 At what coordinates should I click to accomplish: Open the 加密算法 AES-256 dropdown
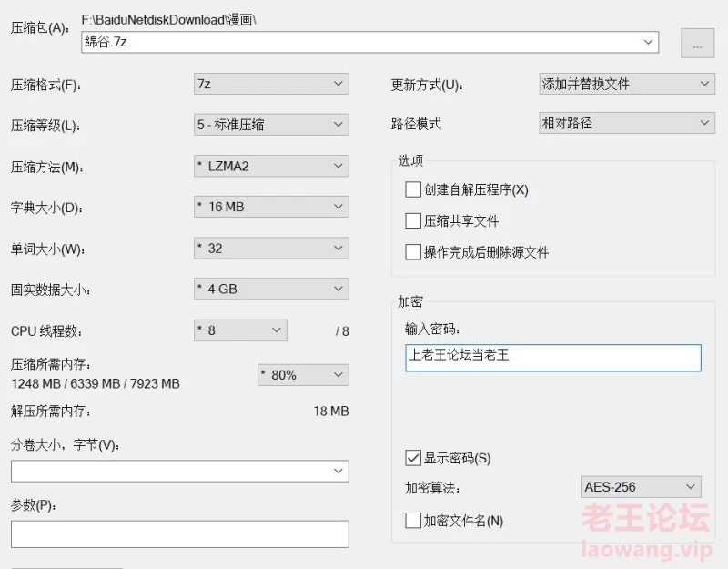(x=642, y=487)
